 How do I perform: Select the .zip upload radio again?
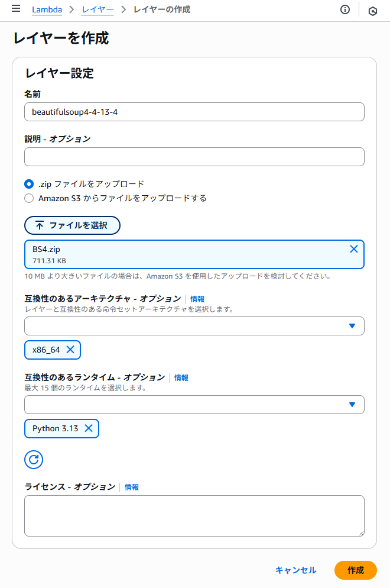pos(29,184)
